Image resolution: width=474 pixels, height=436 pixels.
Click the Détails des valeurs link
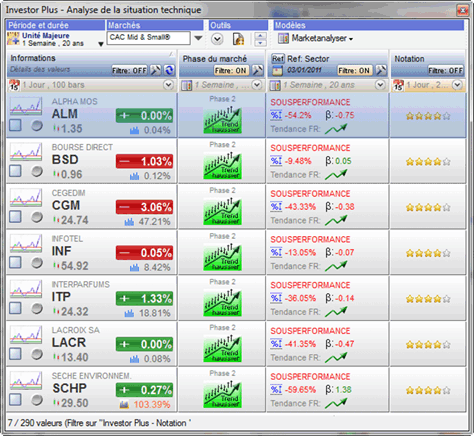[40, 69]
